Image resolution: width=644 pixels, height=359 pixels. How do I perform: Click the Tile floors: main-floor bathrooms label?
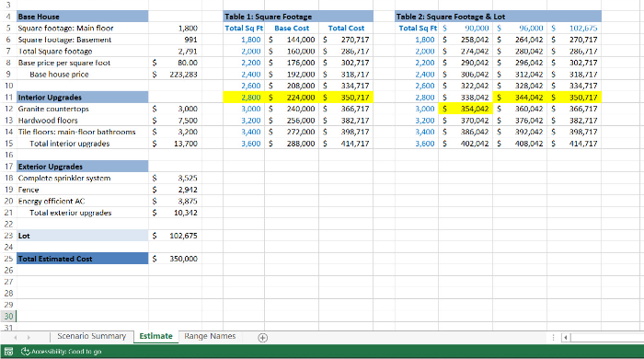point(76,132)
